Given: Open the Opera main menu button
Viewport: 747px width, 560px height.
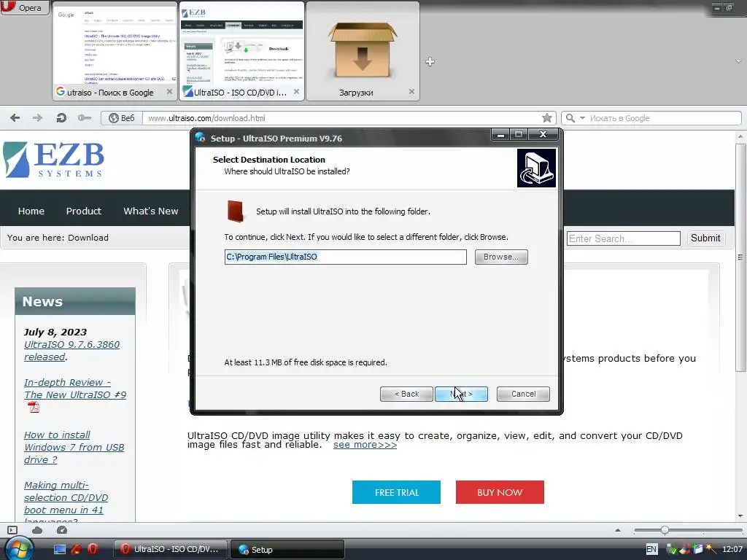Looking at the screenshot, I should tap(25, 7).
